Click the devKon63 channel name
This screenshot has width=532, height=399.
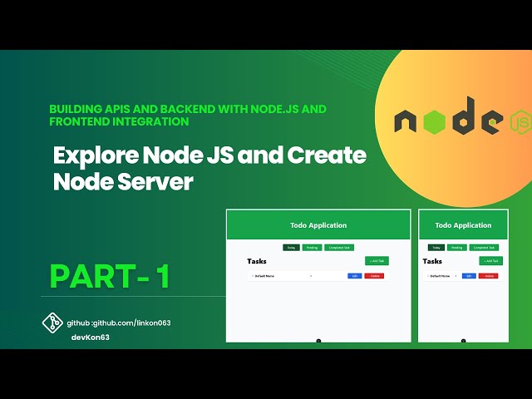[x=91, y=337]
